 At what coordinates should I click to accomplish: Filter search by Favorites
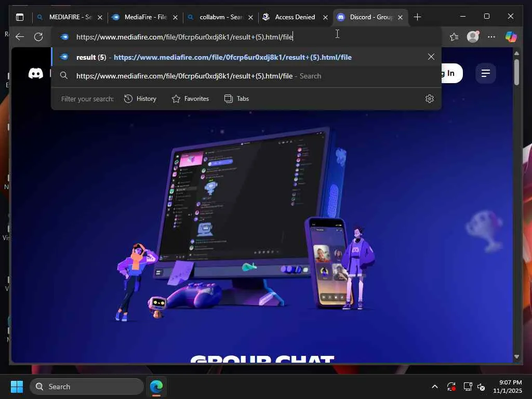click(190, 99)
